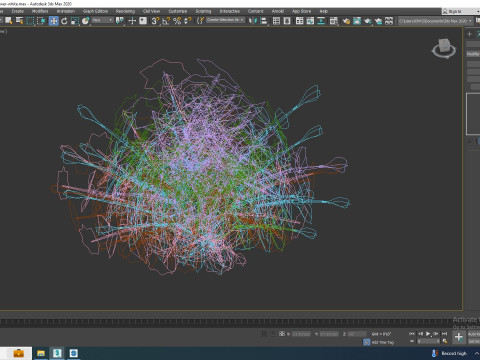
Task: Open the Arnold menu
Action: pyautogui.click(x=278, y=11)
